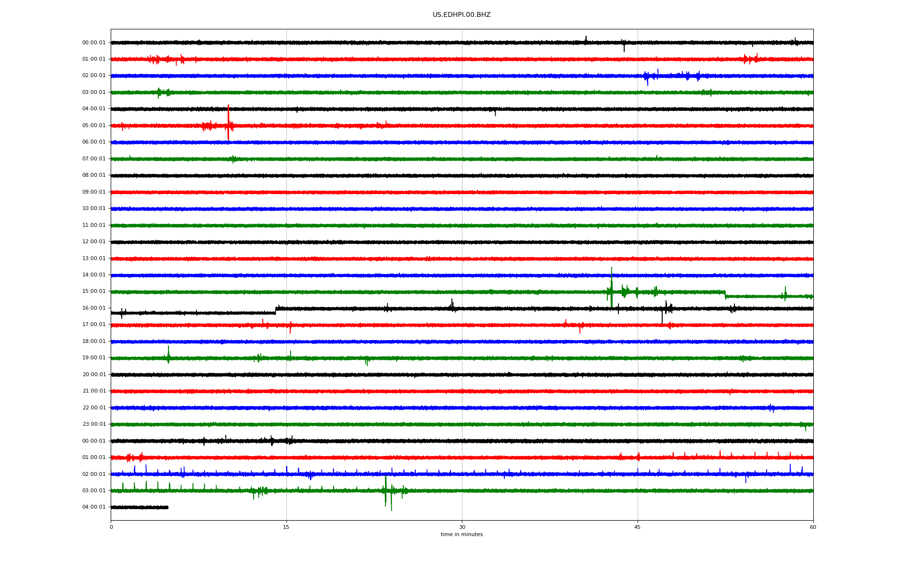Click the x-axis tick label 0

(111, 527)
